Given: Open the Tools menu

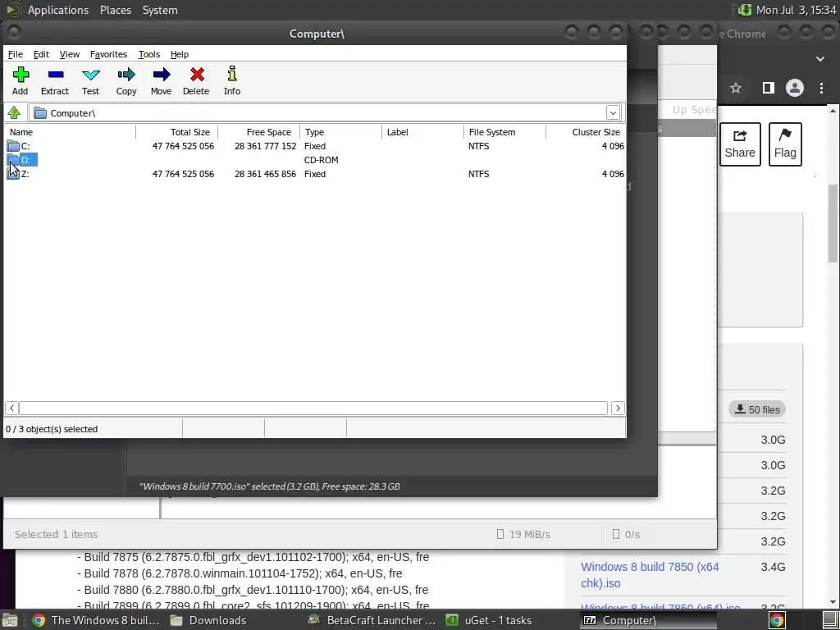Looking at the screenshot, I should tap(149, 54).
